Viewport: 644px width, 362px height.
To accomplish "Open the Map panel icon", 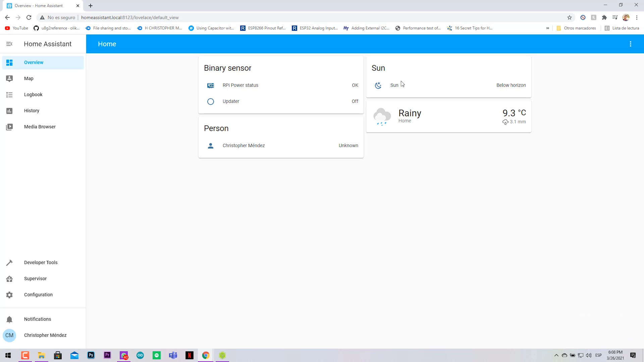I will [x=9, y=78].
